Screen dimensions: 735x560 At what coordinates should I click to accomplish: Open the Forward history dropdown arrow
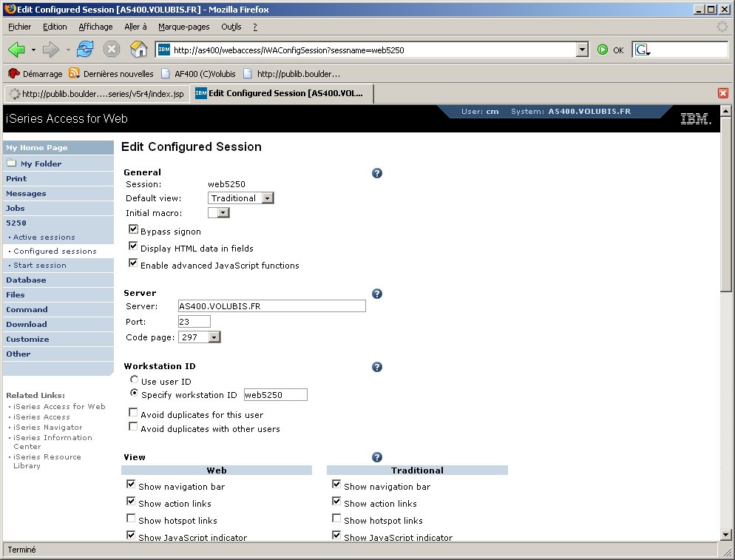coord(68,50)
